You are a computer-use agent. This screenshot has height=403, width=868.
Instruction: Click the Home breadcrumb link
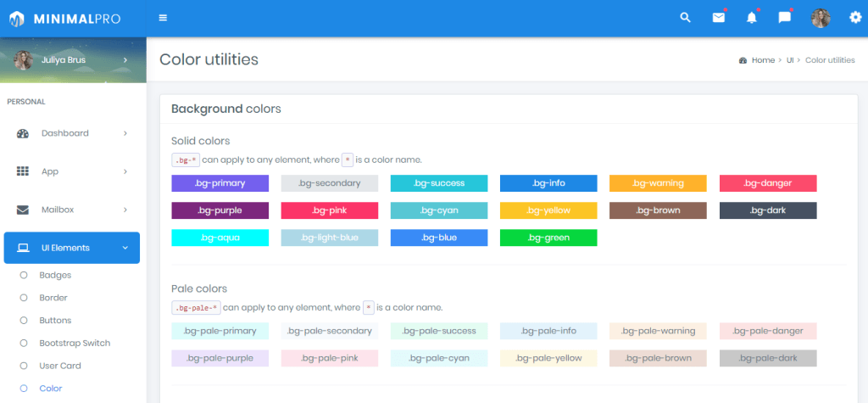click(763, 60)
